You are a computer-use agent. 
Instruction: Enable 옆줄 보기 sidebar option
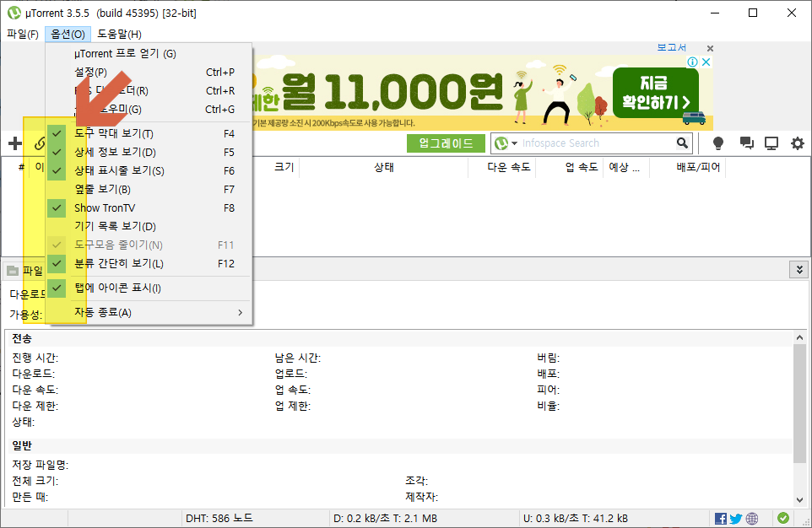point(149,190)
